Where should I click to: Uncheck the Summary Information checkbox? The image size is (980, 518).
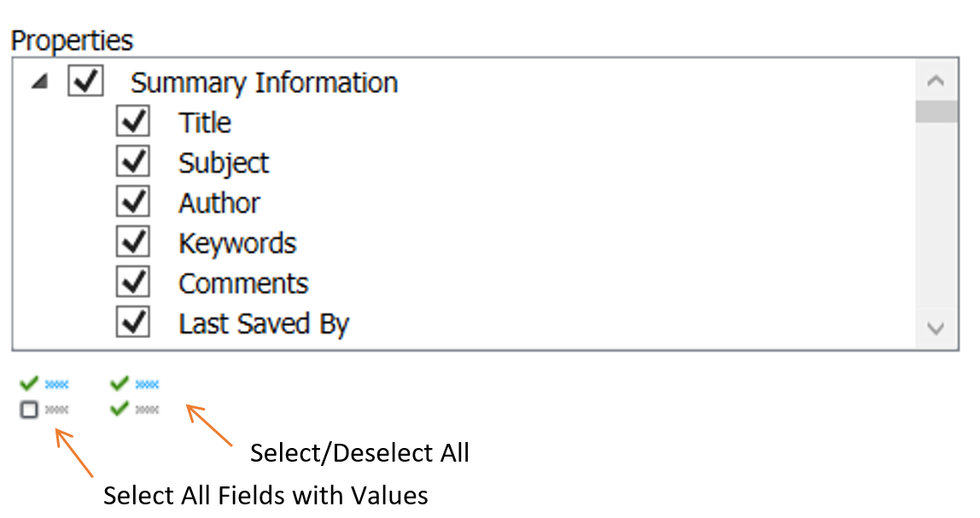point(86,82)
